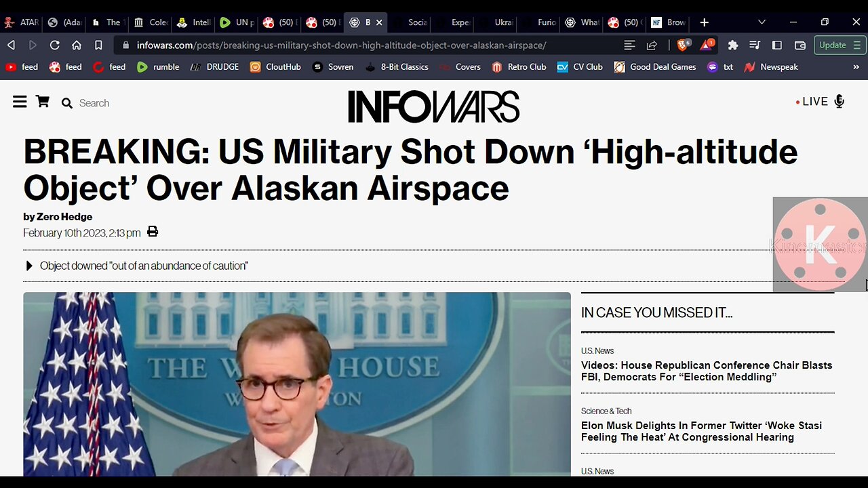
Task: Switch to the Intell tab
Action: tap(194, 22)
